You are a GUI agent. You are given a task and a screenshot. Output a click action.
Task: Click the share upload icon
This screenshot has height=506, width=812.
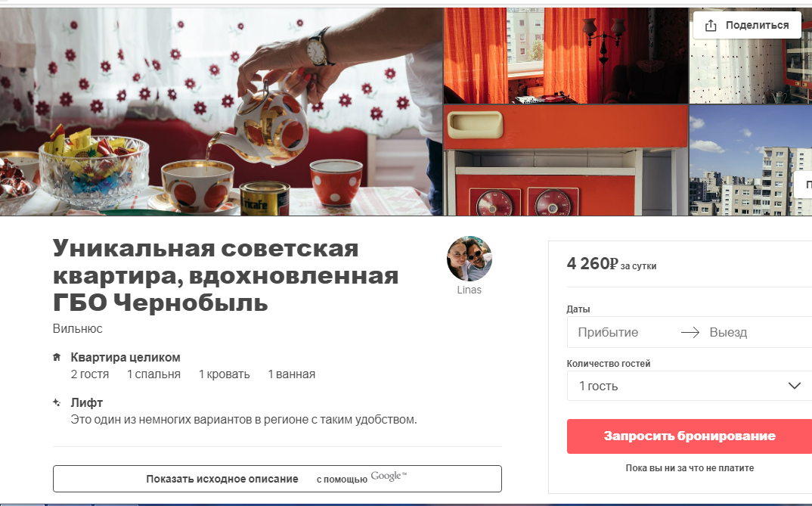coord(711,26)
